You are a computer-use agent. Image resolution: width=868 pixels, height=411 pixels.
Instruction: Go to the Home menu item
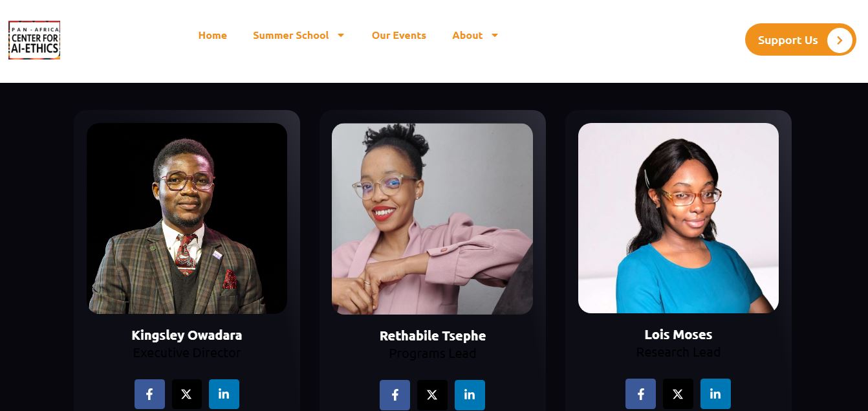point(212,35)
